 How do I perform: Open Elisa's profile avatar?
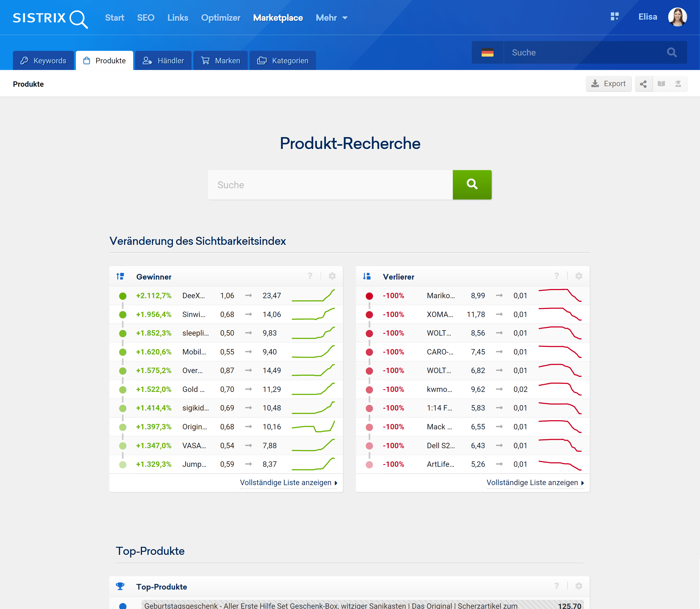coord(677,17)
